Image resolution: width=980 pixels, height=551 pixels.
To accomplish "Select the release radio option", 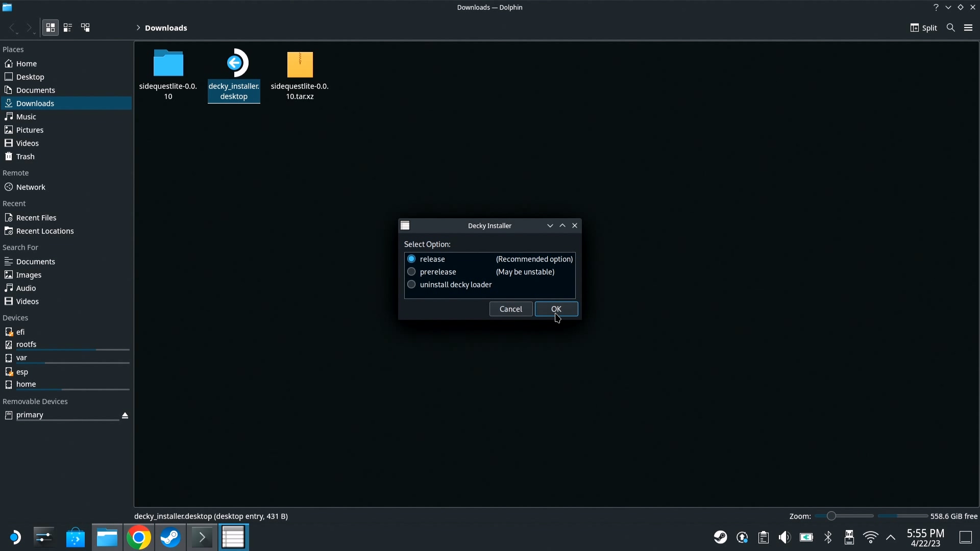I will (x=411, y=259).
